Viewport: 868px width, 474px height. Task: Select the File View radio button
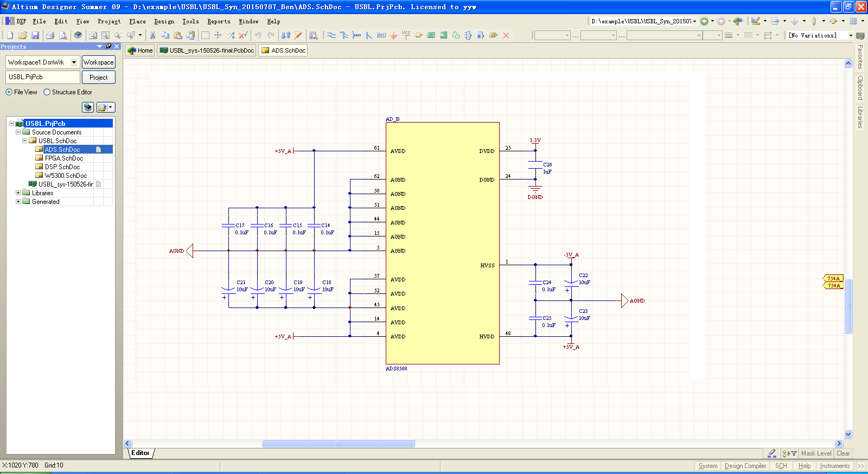pos(9,92)
